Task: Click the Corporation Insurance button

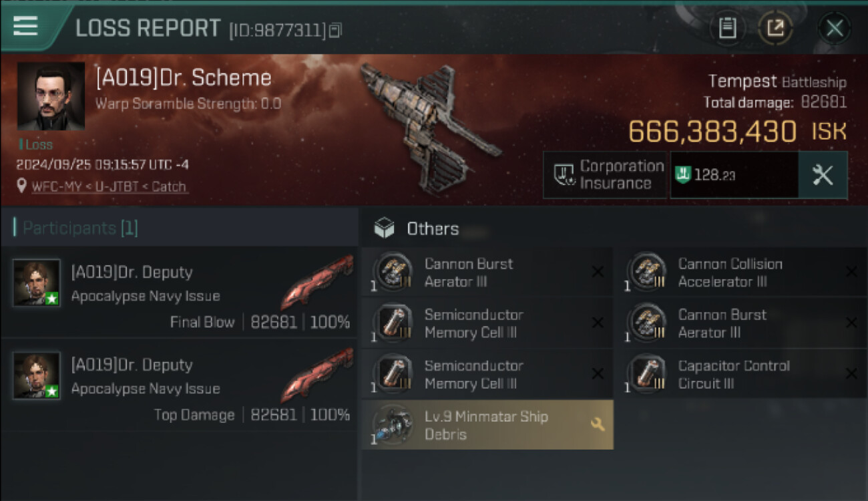Action: click(604, 175)
